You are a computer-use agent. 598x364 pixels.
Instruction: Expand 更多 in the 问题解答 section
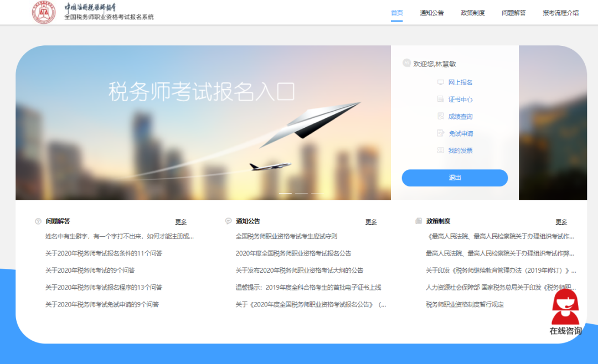[181, 222]
